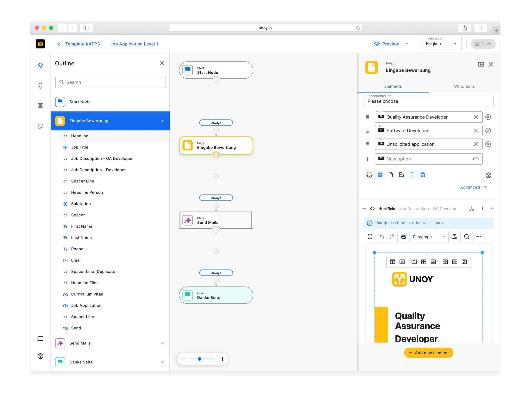
Task: Toggle the CC option icon below options
Action: coord(380,175)
